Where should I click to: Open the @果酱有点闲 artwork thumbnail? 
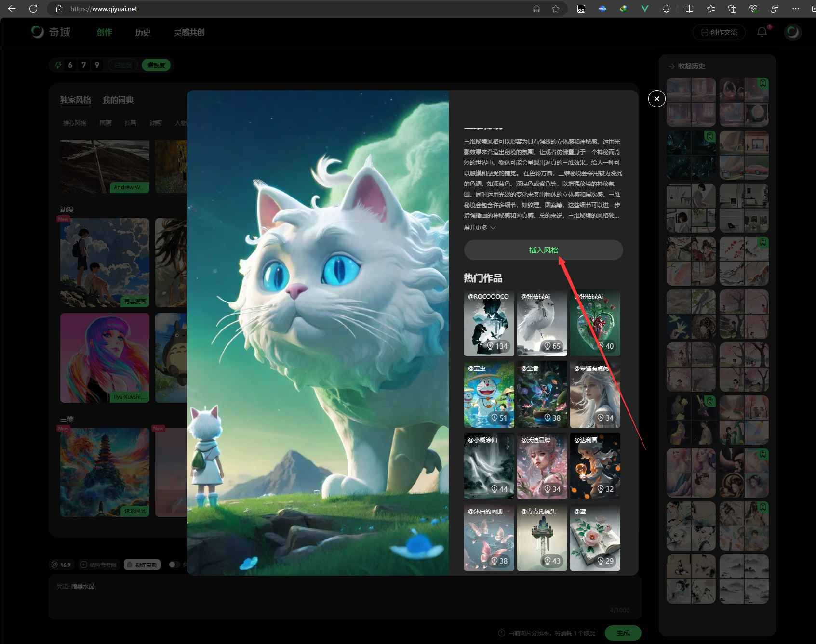[595, 394]
